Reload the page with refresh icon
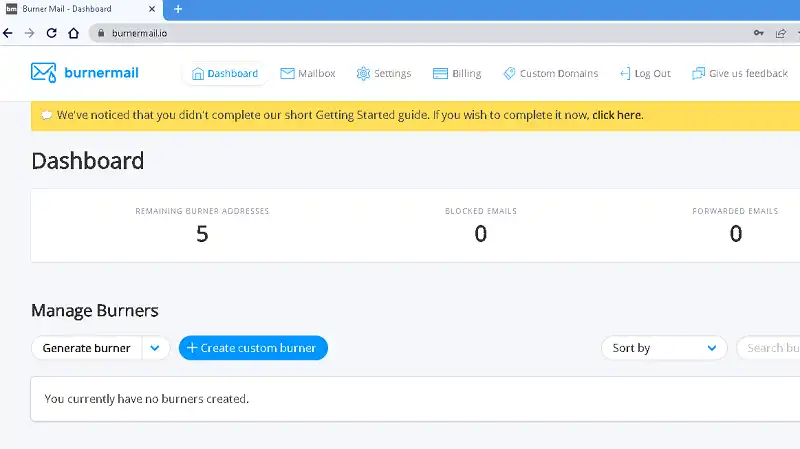Viewport: 800px width, 449px height. tap(52, 32)
